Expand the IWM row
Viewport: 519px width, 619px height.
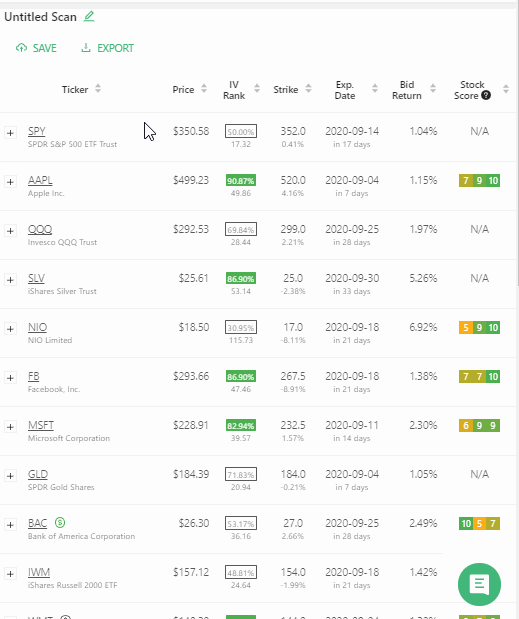(11, 573)
